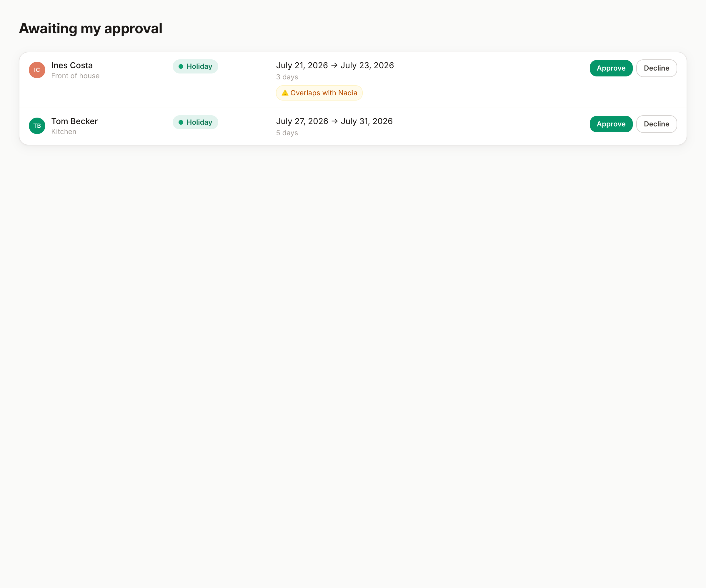Click the IC avatar icon

click(37, 70)
